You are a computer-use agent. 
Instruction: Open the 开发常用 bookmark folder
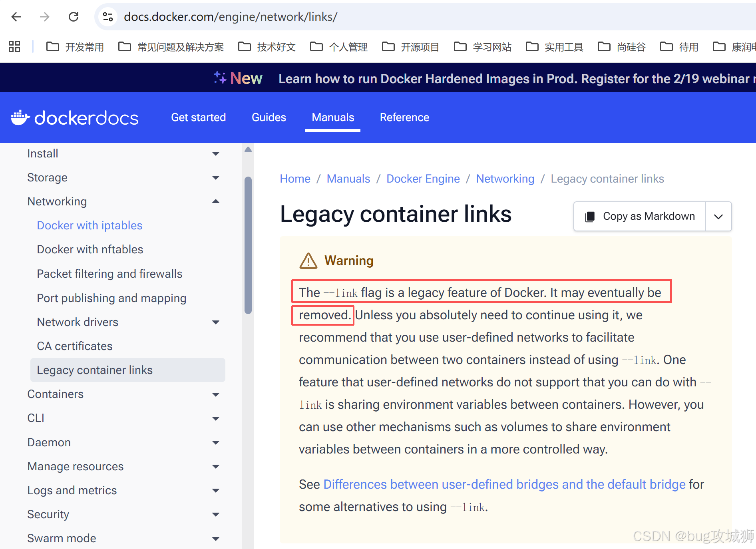(75, 47)
